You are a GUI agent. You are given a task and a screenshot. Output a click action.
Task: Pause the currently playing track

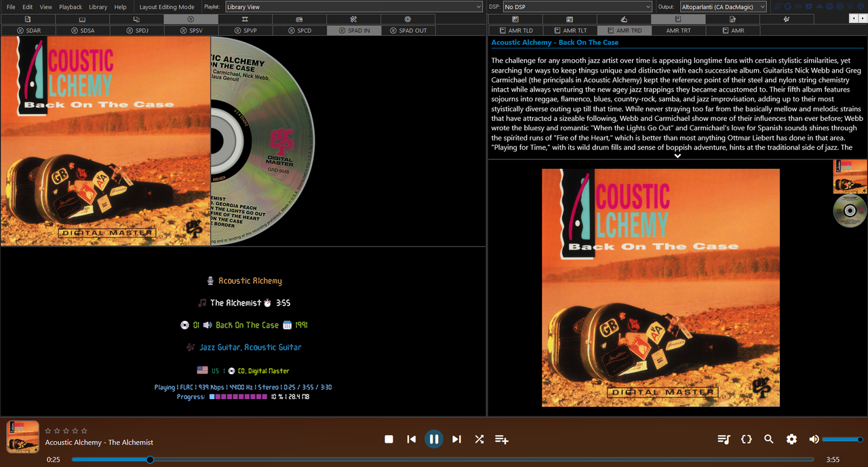[434, 439]
